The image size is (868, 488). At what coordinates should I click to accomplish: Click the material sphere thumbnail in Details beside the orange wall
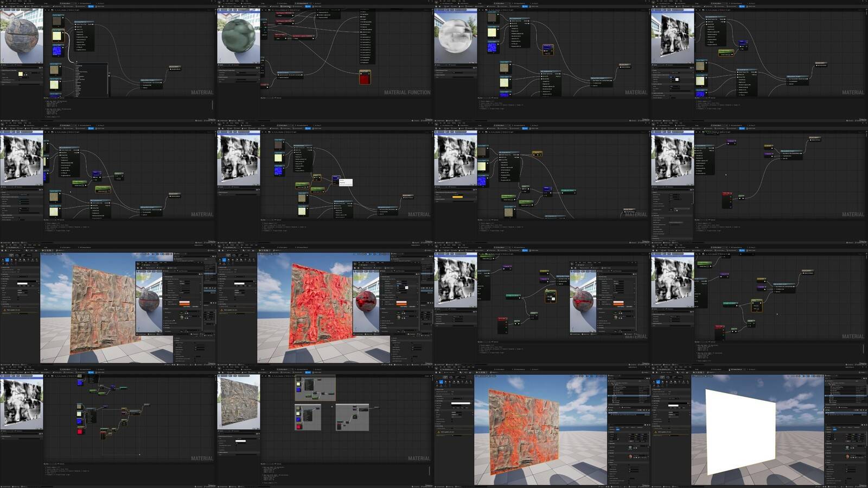tap(630, 457)
